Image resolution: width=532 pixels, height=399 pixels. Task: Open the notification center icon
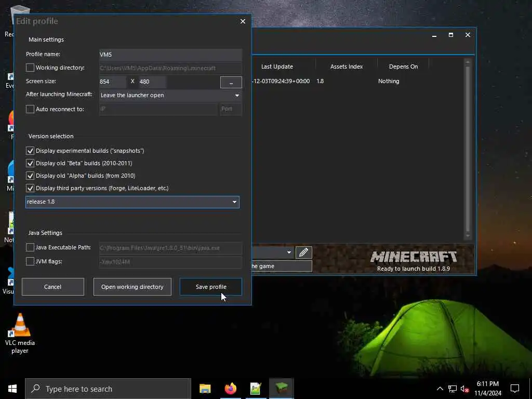click(515, 389)
